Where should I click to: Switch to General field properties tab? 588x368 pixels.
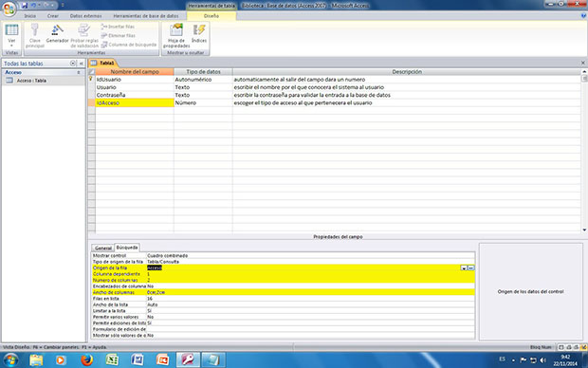102,248
